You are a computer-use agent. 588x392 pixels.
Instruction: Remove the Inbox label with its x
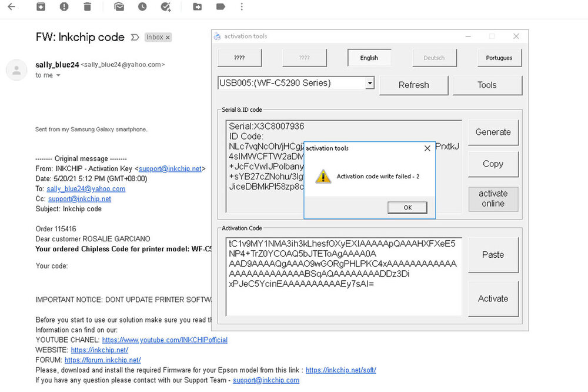coord(168,37)
